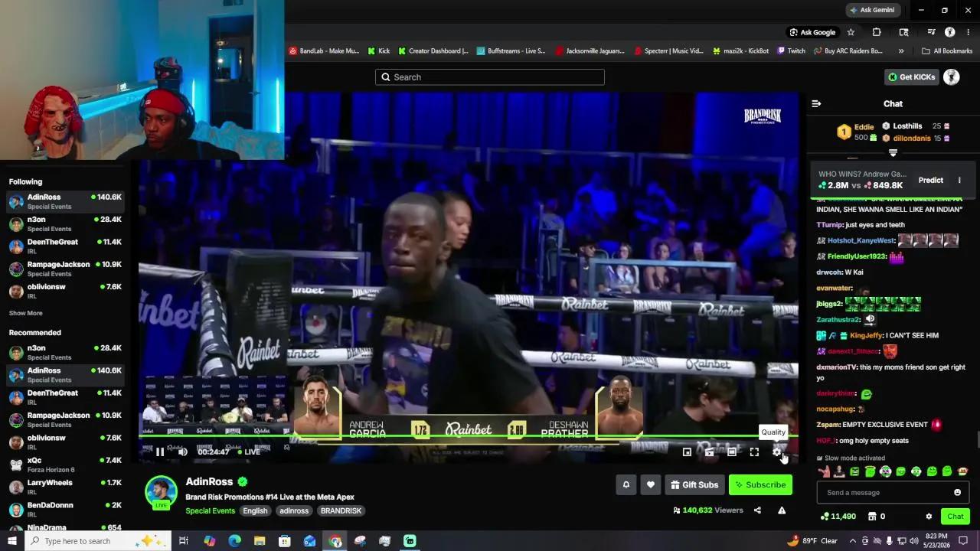
Task: Open xQc in Recommended channels
Action: point(65,465)
